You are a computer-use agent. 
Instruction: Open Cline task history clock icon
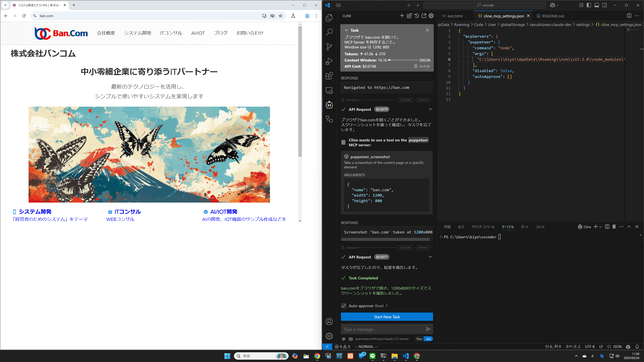416,15
